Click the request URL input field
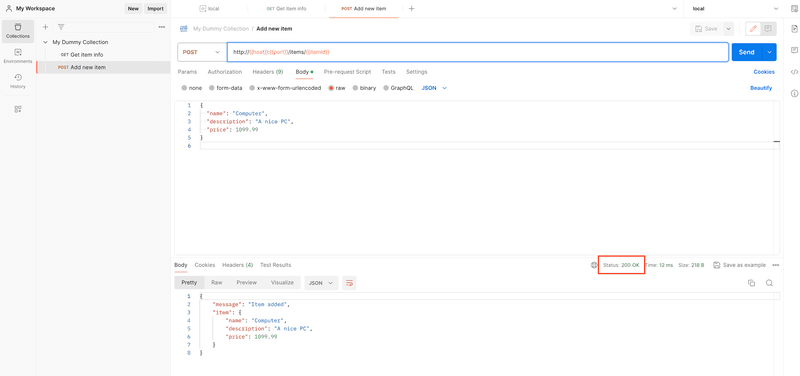800x376 pixels. click(x=478, y=52)
